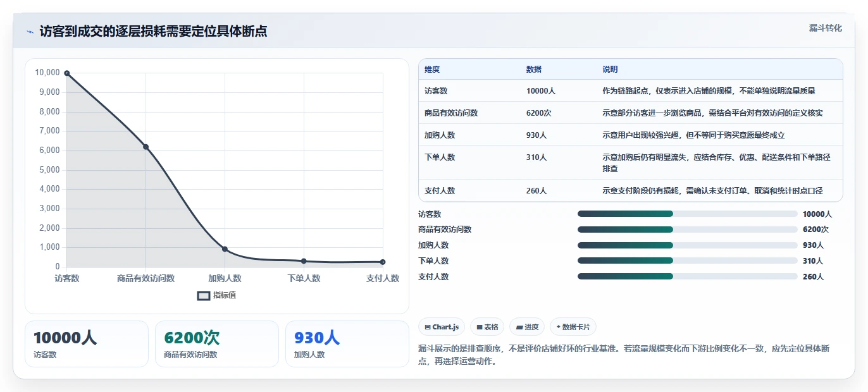Click the 支付人数 x-axis label on chart
Viewport: 868px width, 392px height.
(x=383, y=279)
